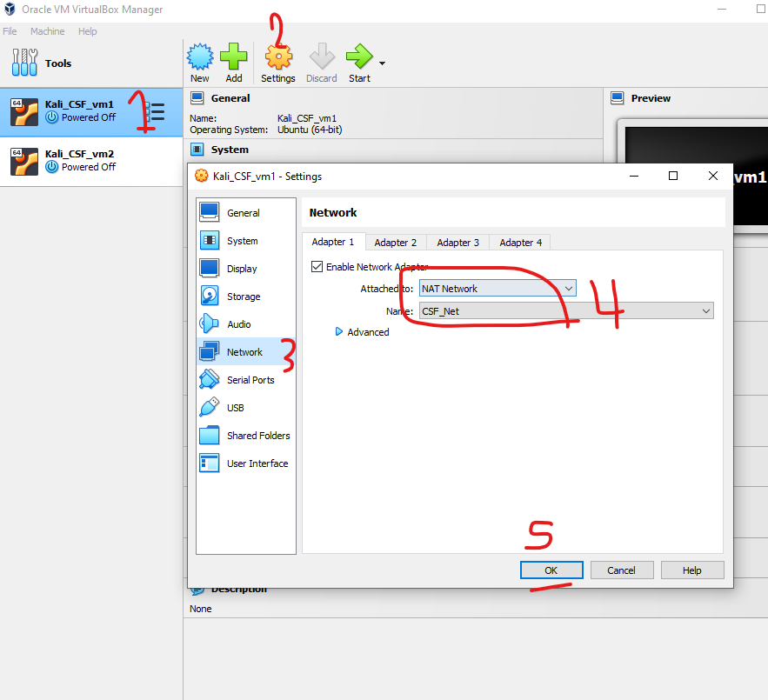The height and width of the screenshot is (700, 768).
Task: Open System category in Settings dialog
Action: 246,241
